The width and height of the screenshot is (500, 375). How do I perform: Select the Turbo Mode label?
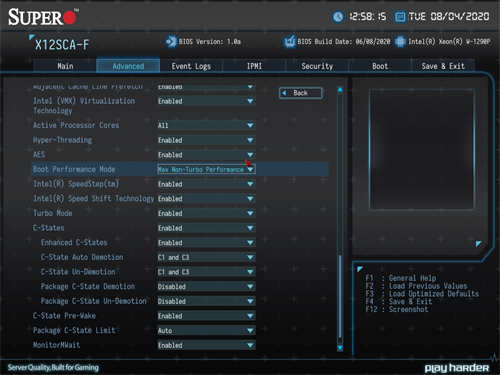tap(53, 213)
